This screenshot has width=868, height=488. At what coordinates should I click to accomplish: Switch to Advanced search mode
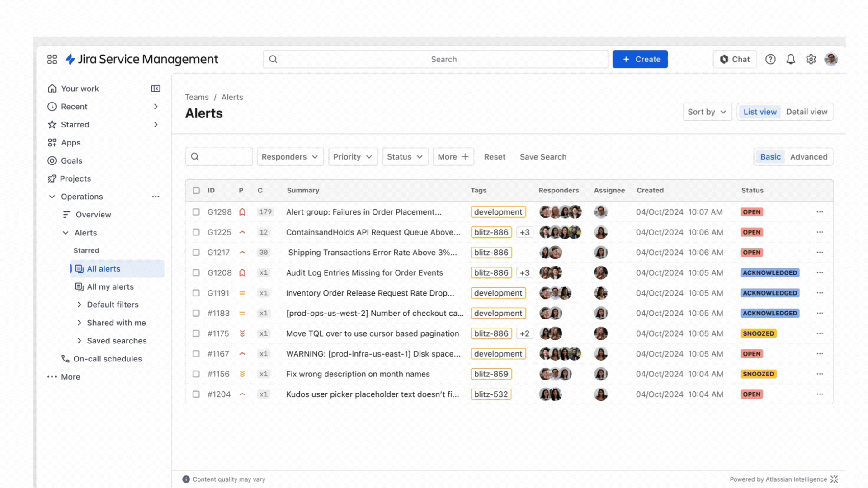coord(808,157)
